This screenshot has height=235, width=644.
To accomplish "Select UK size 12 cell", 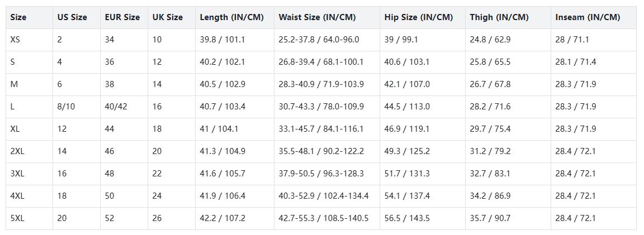I will pos(157,62).
